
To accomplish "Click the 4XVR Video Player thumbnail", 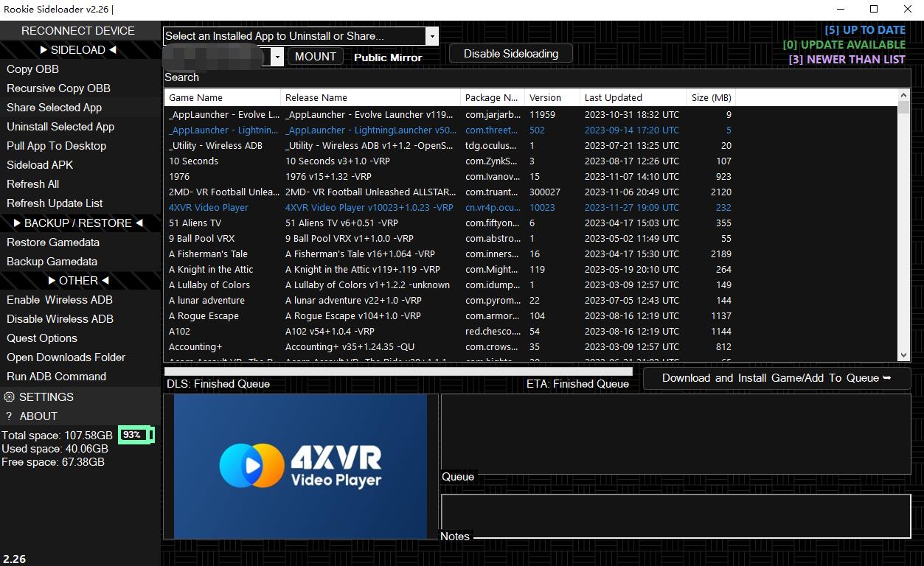I will [x=300, y=466].
